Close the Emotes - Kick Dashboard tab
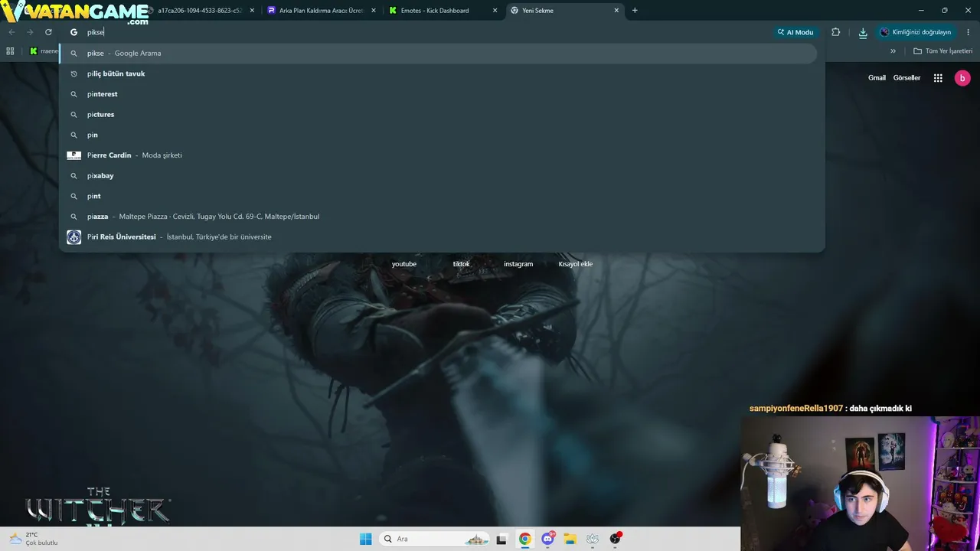 [495, 11]
